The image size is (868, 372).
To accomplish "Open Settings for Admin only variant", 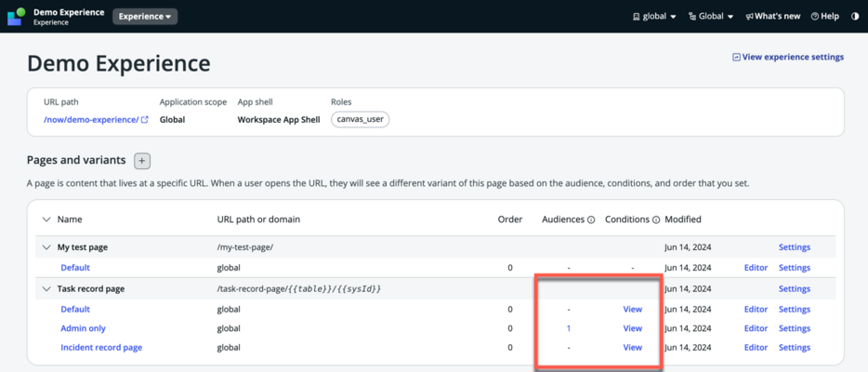I will pos(795,328).
